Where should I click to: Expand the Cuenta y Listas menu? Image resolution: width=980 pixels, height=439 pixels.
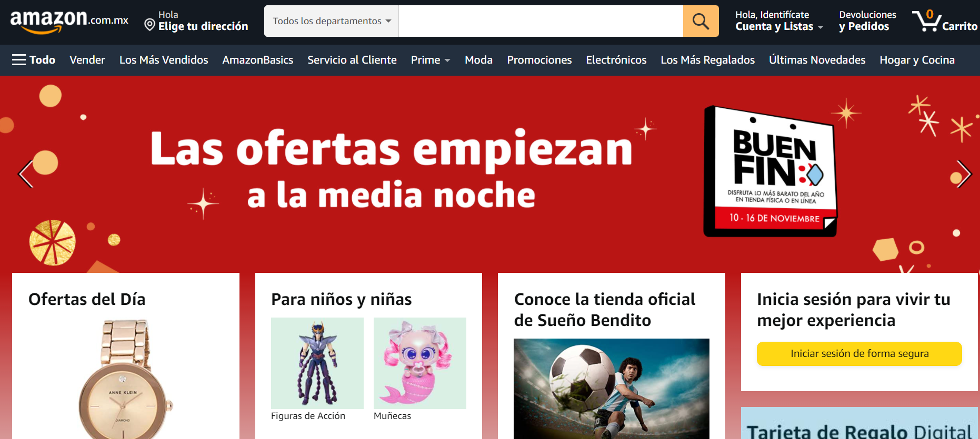coord(779,21)
